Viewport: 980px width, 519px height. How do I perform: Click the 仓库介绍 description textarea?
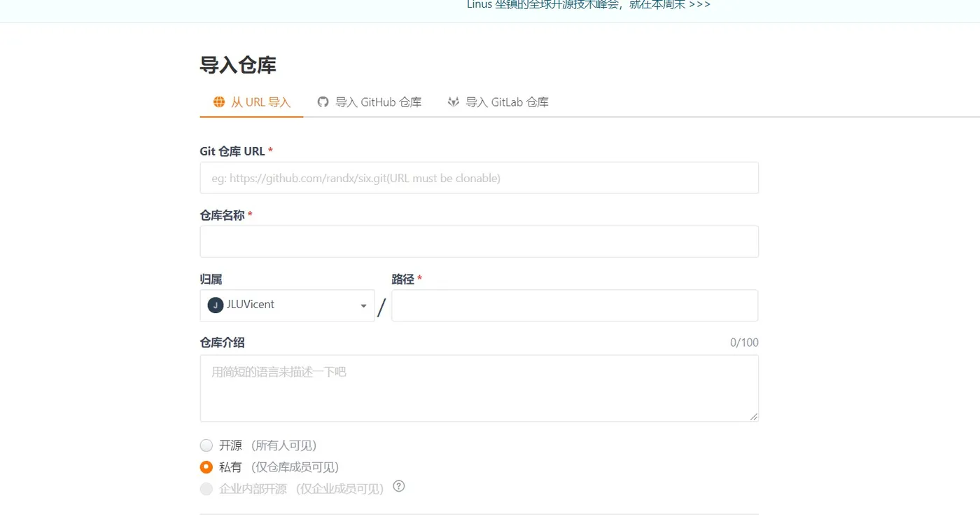[x=479, y=388]
